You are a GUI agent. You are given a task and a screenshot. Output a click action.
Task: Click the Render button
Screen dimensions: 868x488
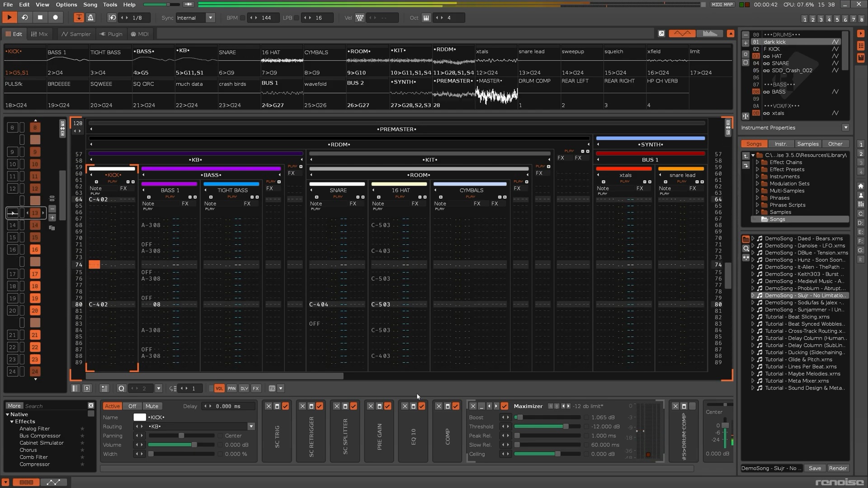[838, 468]
